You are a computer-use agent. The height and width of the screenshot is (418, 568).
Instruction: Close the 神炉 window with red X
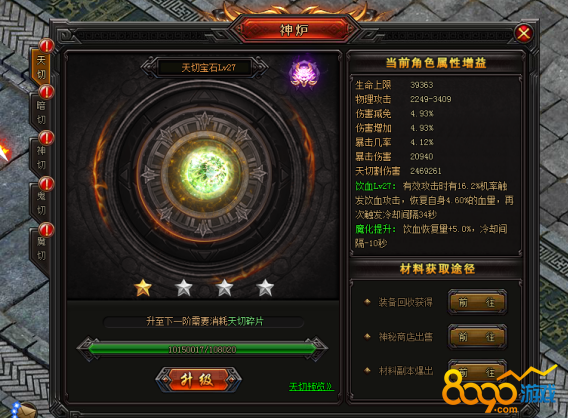pos(524,34)
